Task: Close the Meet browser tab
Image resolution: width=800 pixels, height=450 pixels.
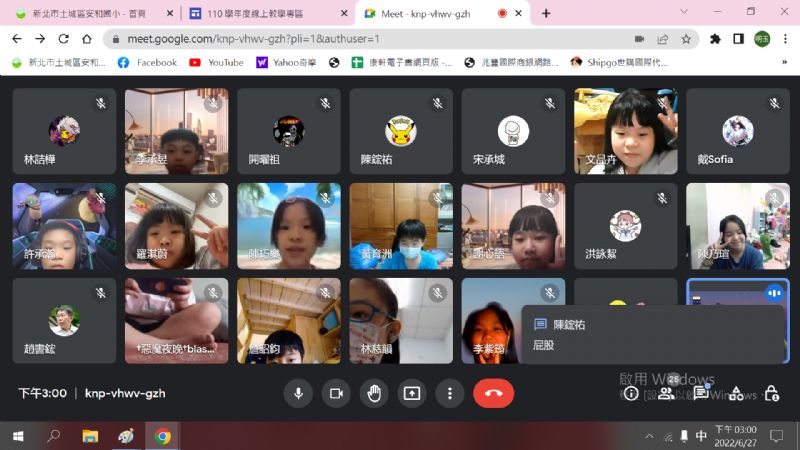Action: tap(518, 13)
